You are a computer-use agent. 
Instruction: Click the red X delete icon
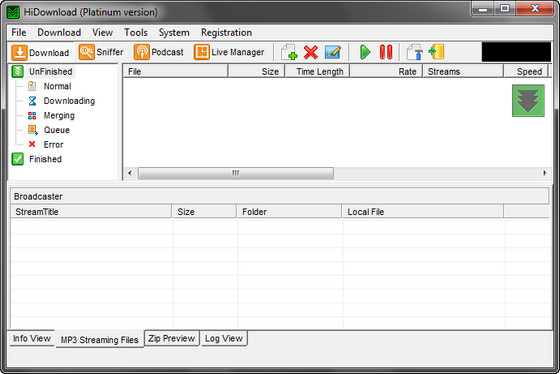point(311,52)
